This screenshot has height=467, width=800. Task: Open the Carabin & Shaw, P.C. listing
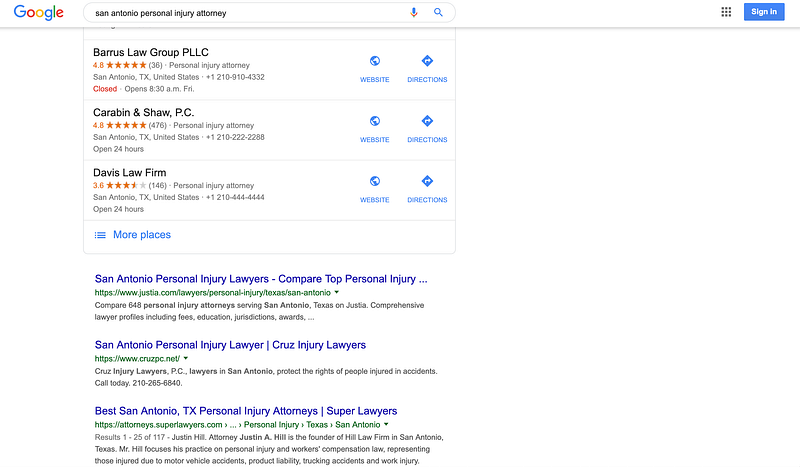click(143, 112)
